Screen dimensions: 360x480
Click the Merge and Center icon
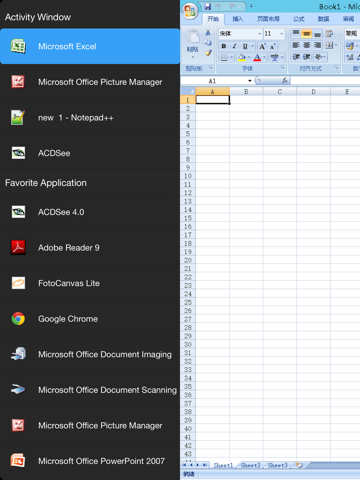[329, 45]
